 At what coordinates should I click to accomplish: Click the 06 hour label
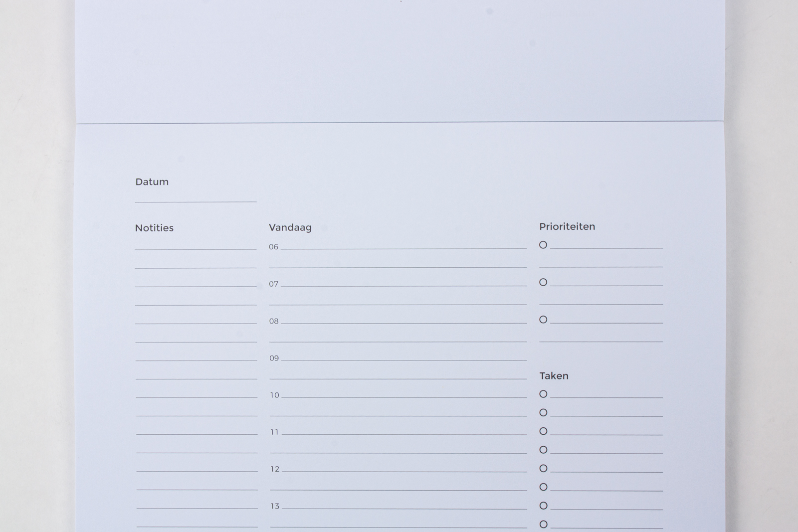coord(273,247)
